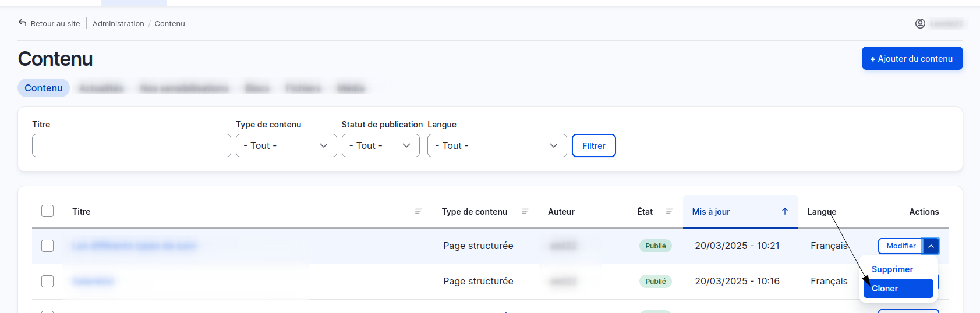Open the Contenu breadcrumb link
This screenshot has width=980, height=313.
pyautogui.click(x=169, y=23)
